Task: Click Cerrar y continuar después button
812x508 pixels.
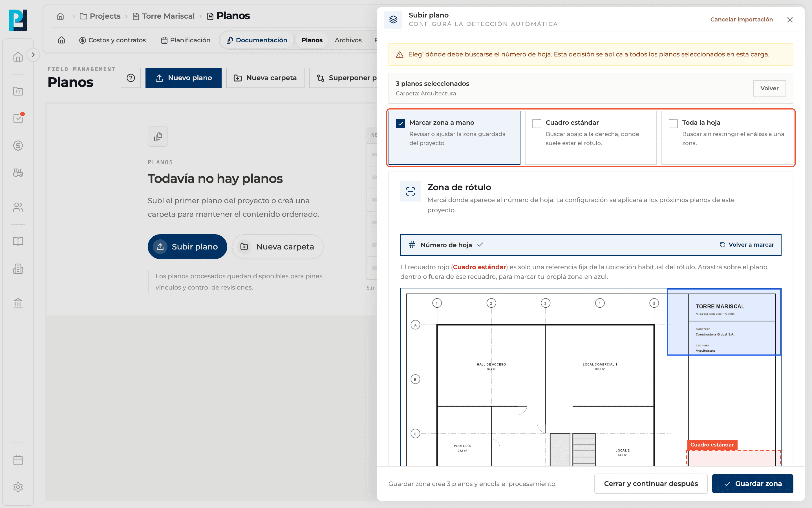Action: pyautogui.click(x=651, y=483)
